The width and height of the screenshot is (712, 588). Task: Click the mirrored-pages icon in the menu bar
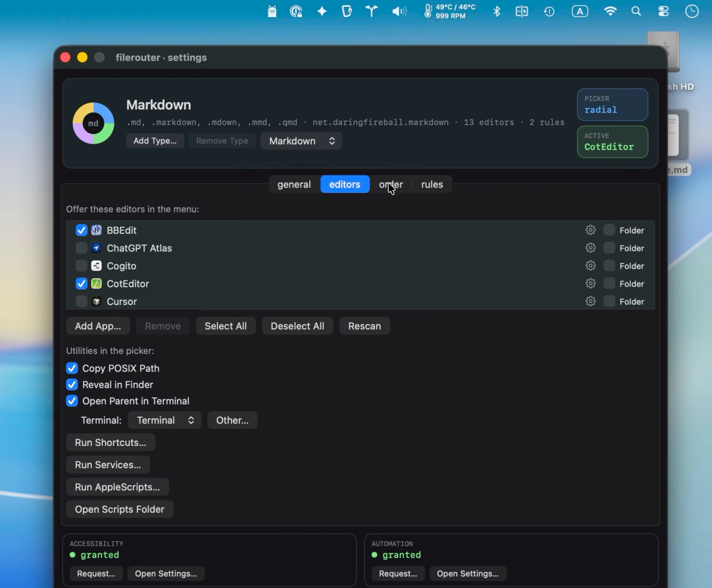click(522, 11)
